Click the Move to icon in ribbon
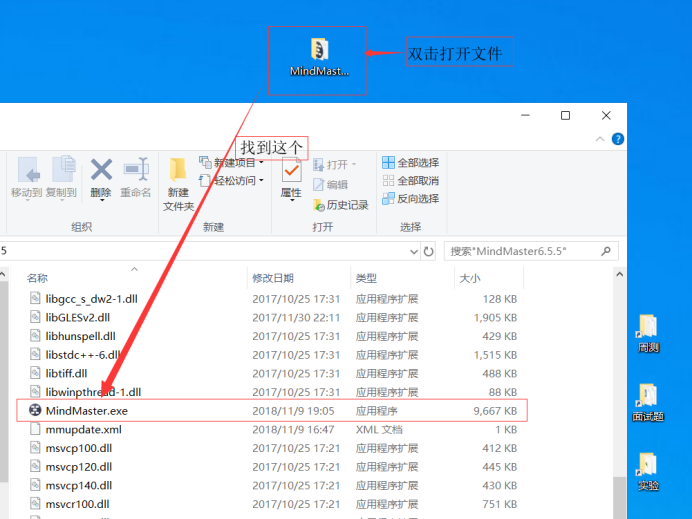 (27, 169)
